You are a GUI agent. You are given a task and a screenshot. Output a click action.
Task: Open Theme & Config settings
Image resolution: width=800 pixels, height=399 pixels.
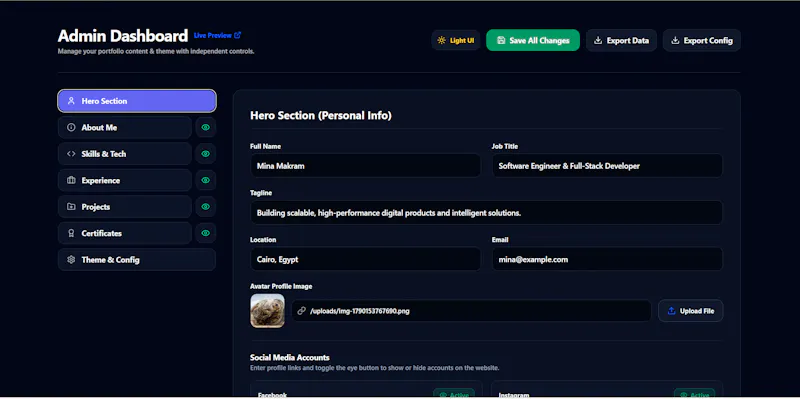click(x=137, y=260)
